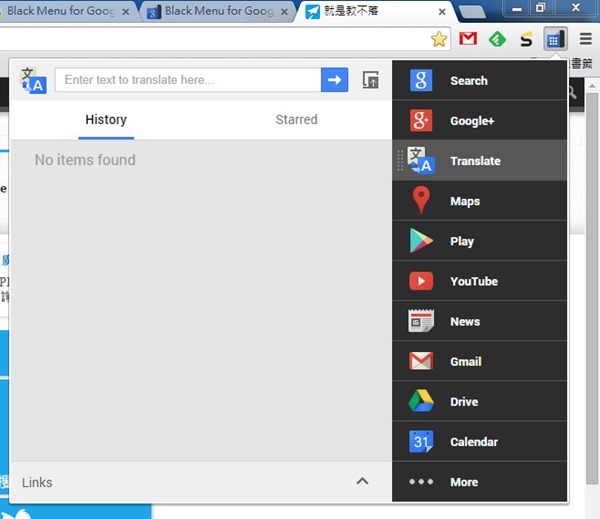The width and height of the screenshot is (600, 519).
Task: Bookmark page with the star icon
Action: click(439, 39)
